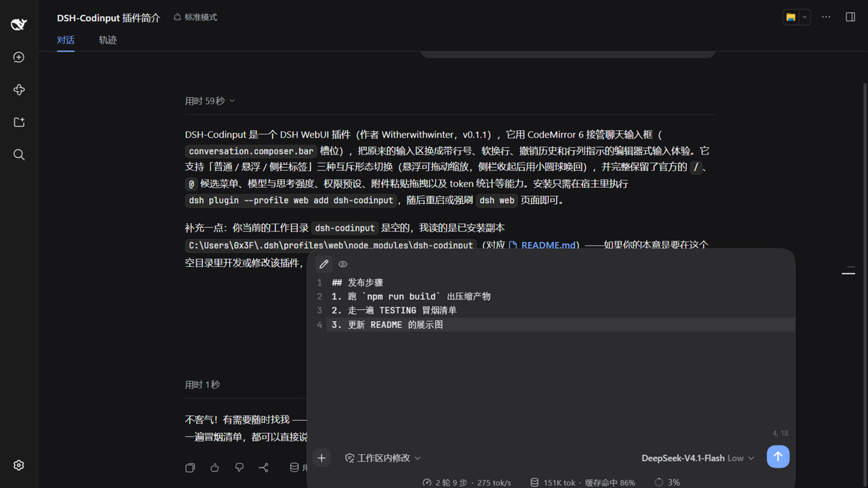Start a new chat from the sidebar plus icon
The image size is (868, 488).
[x=19, y=58]
